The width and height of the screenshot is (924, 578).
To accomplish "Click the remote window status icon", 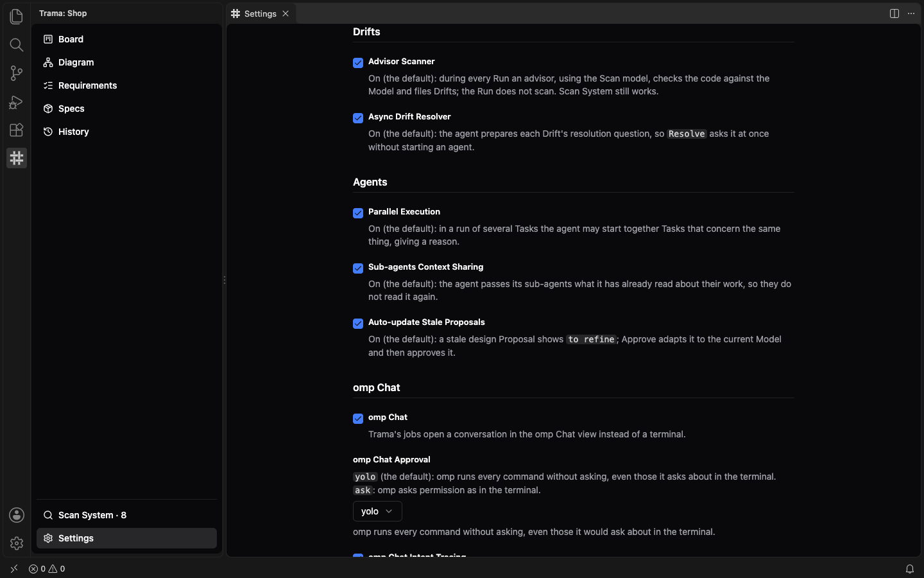I will (x=14, y=569).
